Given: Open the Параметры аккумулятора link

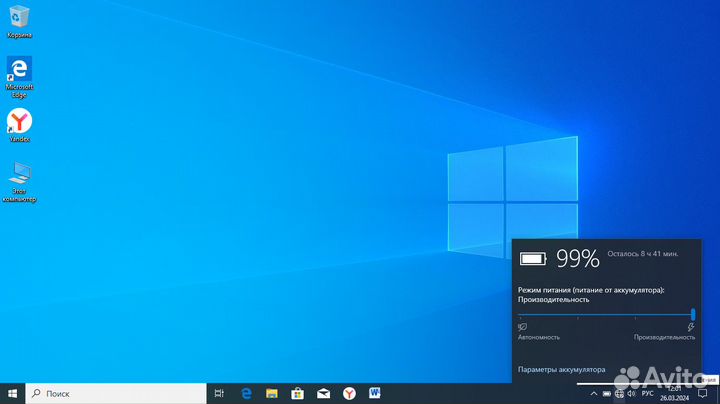Looking at the screenshot, I should coord(562,370).
